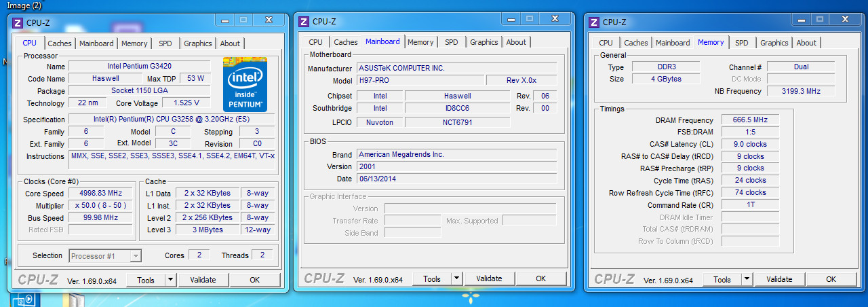Viewport: 868px width, 307px height.
Task: Expand the Processor #1 selection dropdown
Action: click(x=136, y=256)
